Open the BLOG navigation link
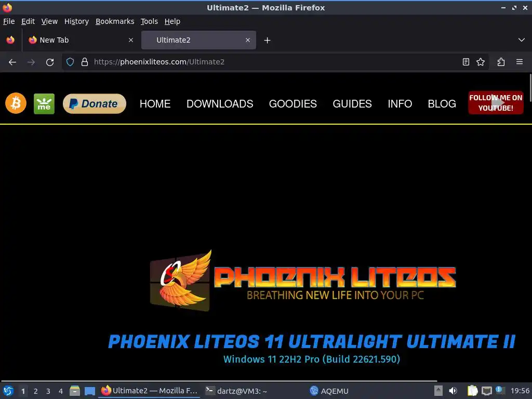The height and width of the screenshot is (399, 532). [442, 104]
